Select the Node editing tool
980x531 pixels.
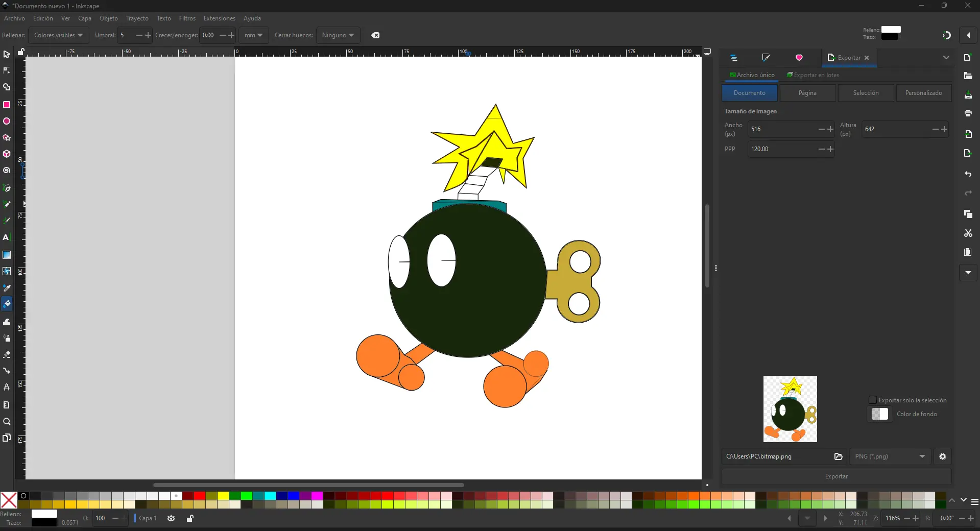[x=7, y=71]
